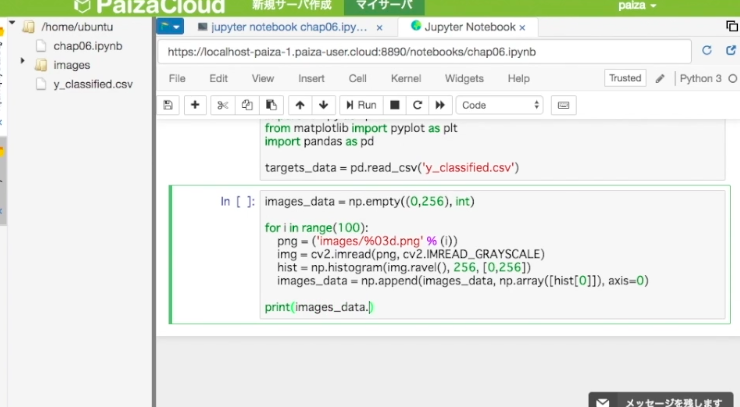This screenshot has width=740, height=407.
Task: Copy selected cells icon
Action: pos(247,105)
